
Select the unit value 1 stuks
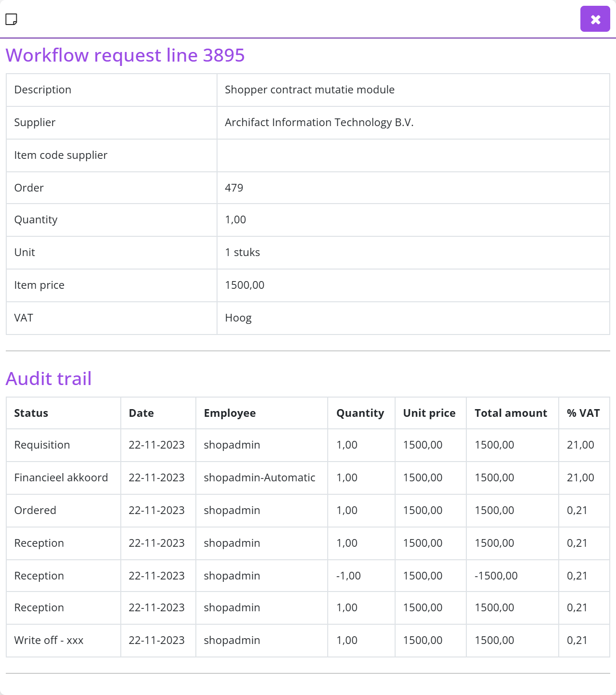click(243, 252)
